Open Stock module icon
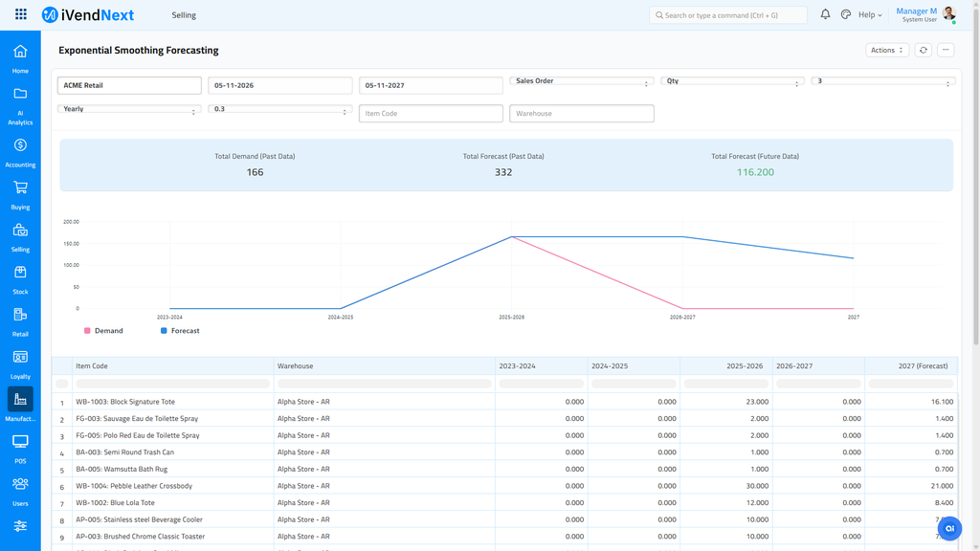980x551 pixels. [20, 273]
